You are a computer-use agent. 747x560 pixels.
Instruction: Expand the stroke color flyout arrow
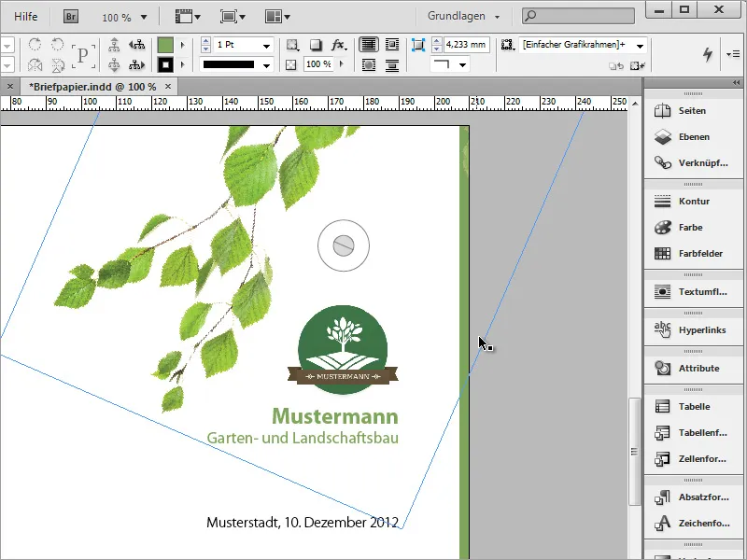tap(182, 64)
